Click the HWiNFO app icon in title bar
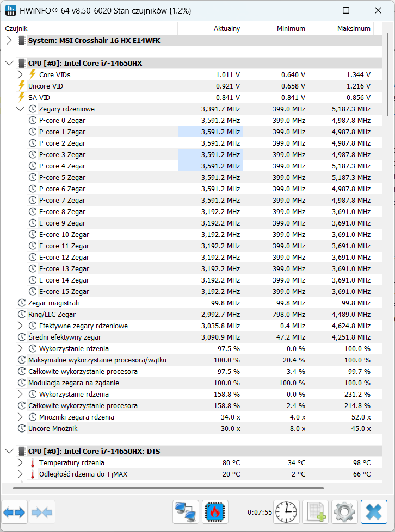Image resolution: width=395 pixels, height=532 pixels. coord(11,10)
